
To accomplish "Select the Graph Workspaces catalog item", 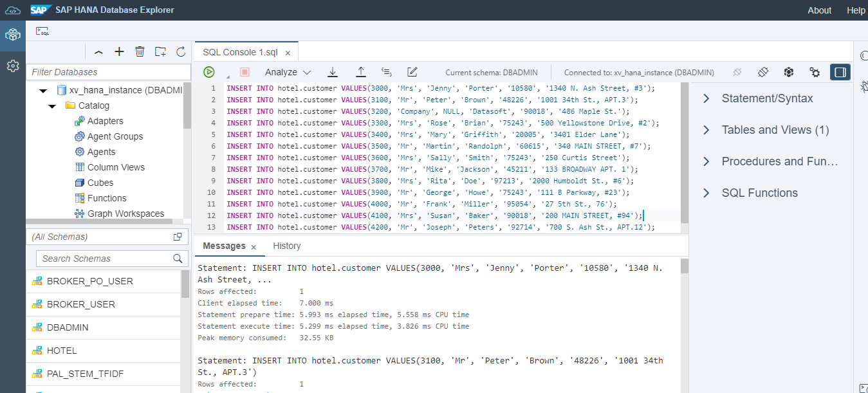I will (x=125, y=214).
